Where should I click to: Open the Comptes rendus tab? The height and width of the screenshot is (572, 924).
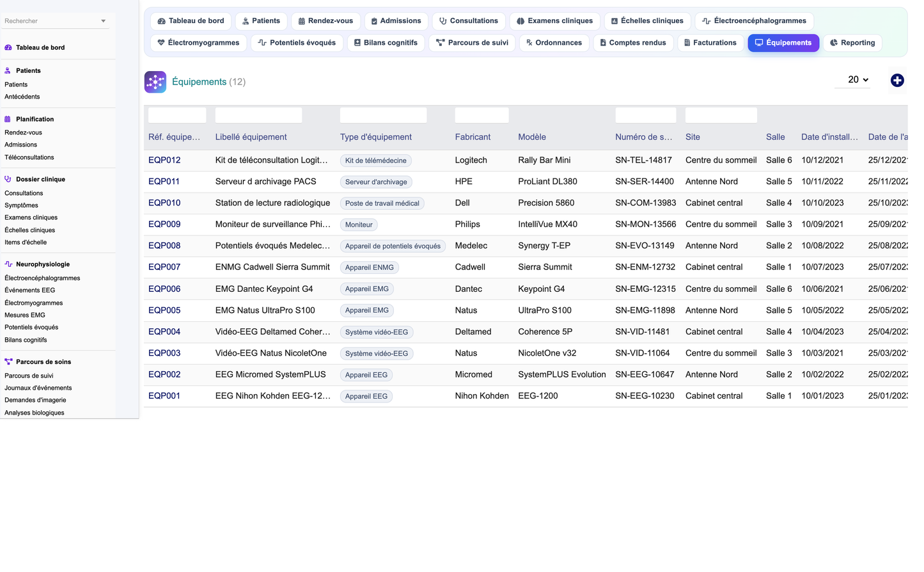pos(633,43)
